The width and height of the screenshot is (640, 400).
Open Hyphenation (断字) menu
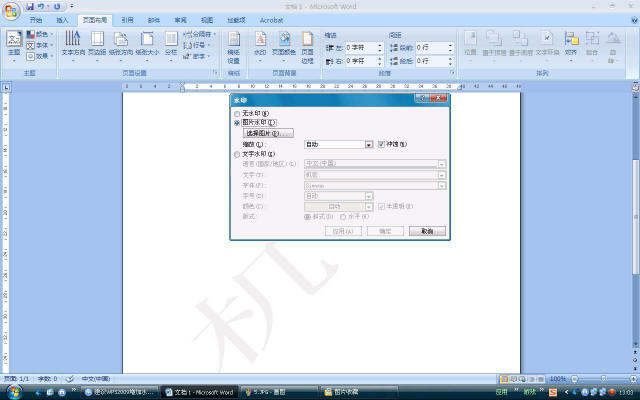point(197,56)
